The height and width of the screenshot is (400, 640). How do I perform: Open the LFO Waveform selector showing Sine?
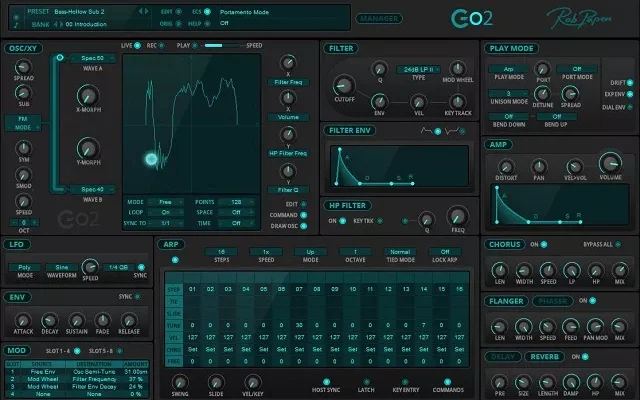(62, 268)
